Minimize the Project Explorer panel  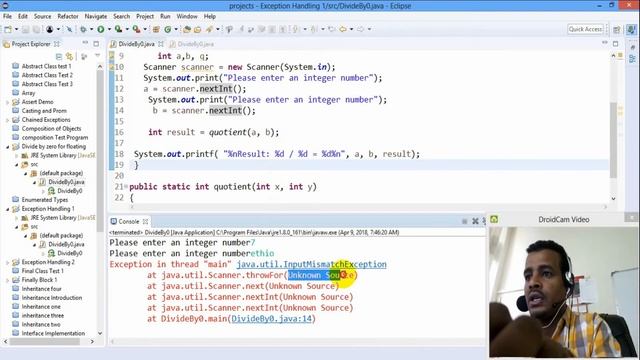[85, 43]
